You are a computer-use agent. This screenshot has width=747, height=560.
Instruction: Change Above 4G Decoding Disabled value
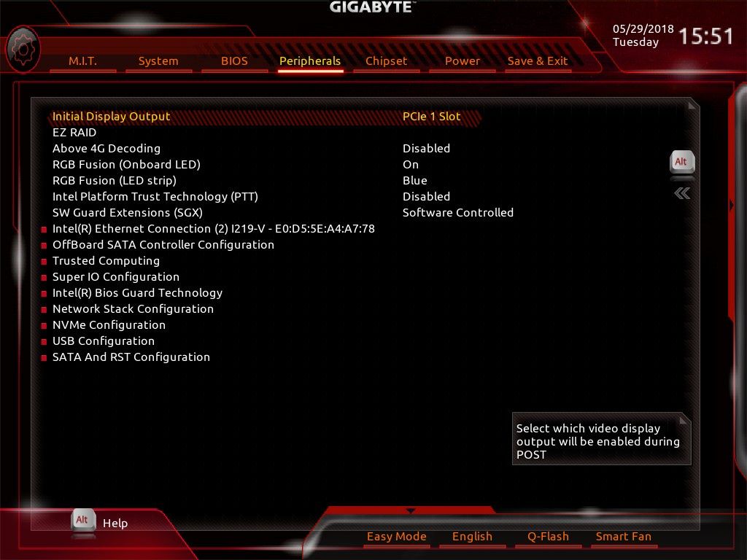pyautogui.click(x=426, y=149)
